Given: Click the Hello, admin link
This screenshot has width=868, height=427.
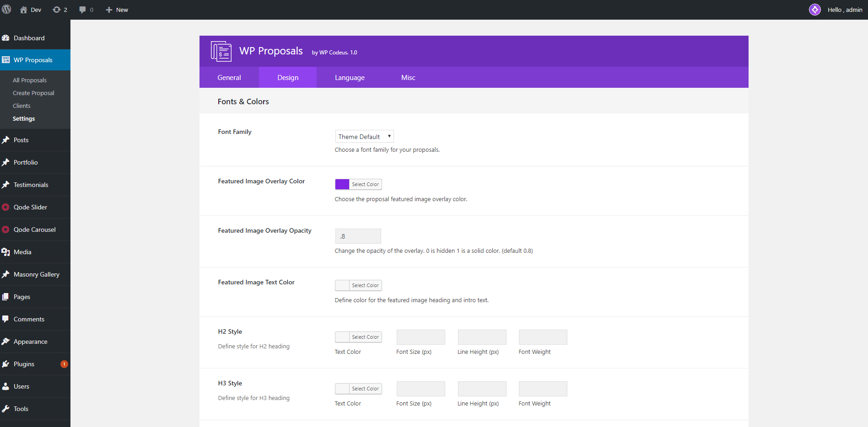Looking at the screenshot, I should tap(845, 10).
